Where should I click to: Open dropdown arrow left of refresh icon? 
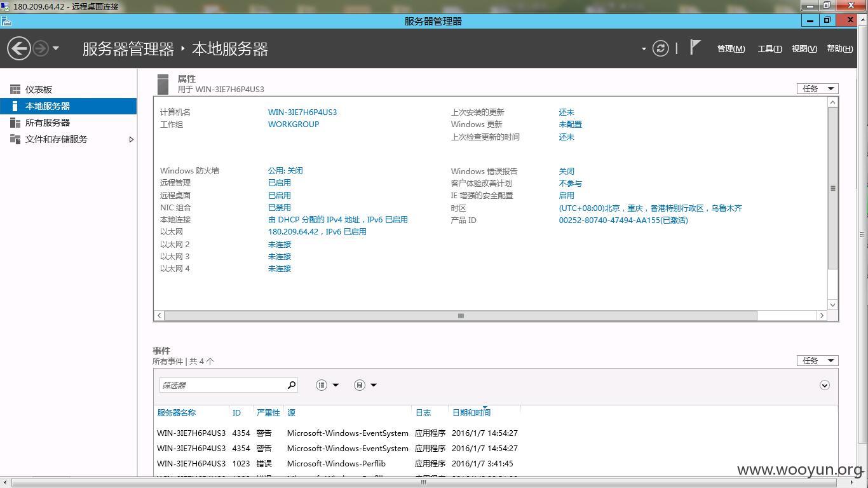[x=644, y=49]
